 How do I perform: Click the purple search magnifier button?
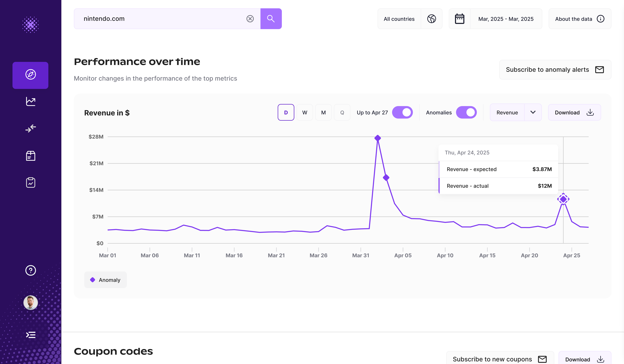pos(271,19)
